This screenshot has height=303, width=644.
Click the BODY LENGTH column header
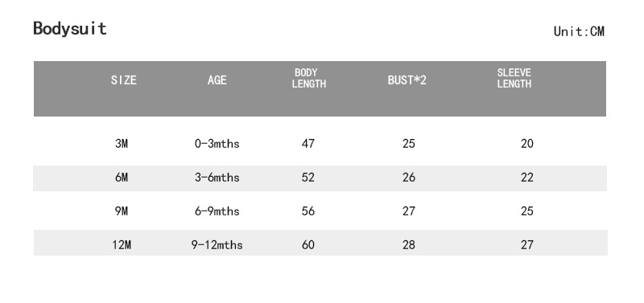(309, 78)
